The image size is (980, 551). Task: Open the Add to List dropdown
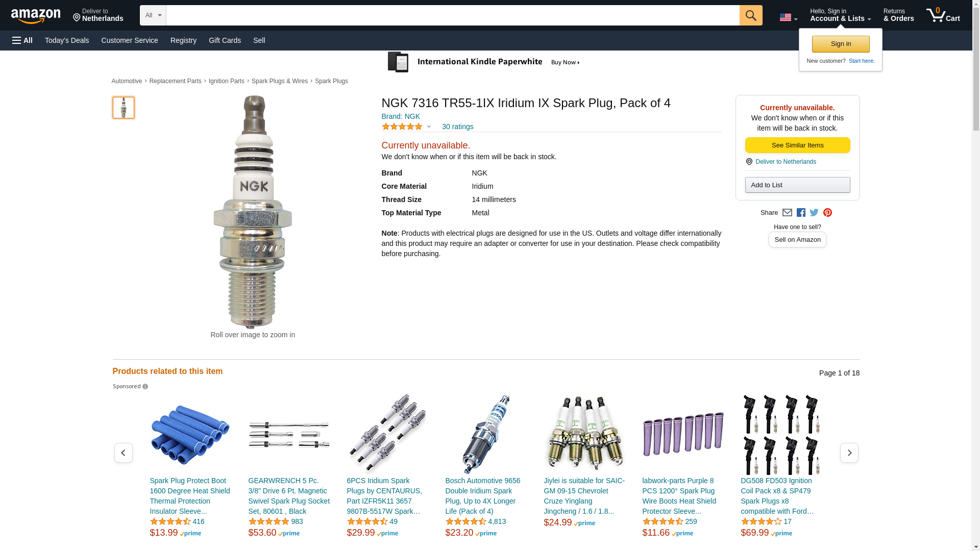(797, 185)
